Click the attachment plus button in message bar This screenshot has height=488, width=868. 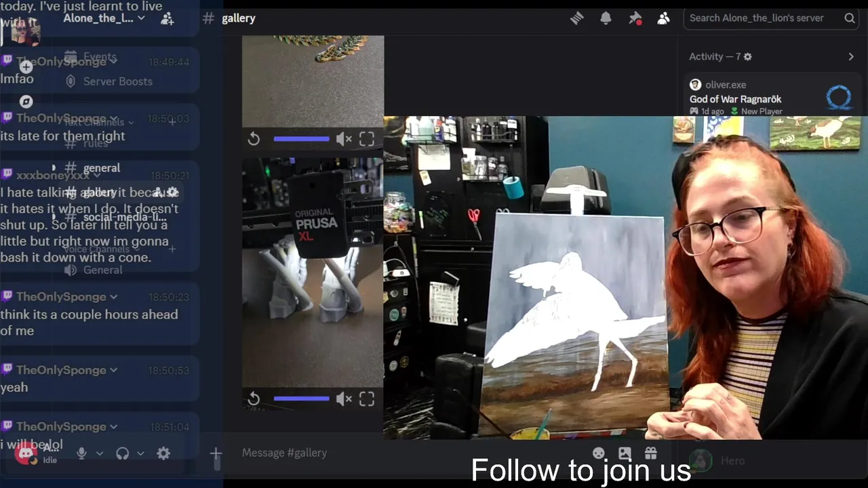click(x=216, y=453)
